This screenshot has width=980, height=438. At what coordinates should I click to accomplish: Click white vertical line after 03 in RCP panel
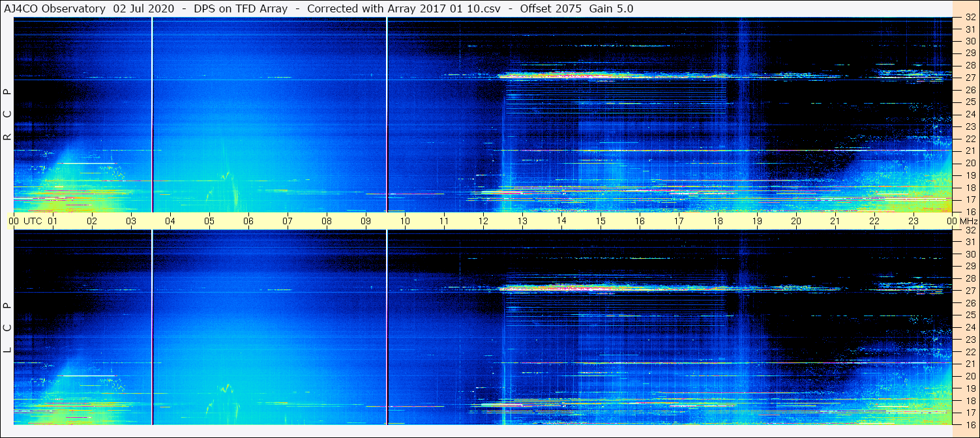152,115
